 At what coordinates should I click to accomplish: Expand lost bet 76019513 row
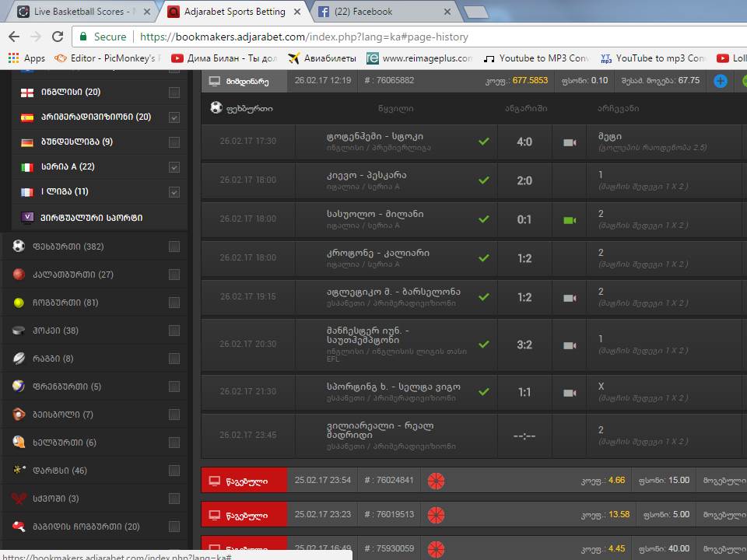(x=474, y=514)
